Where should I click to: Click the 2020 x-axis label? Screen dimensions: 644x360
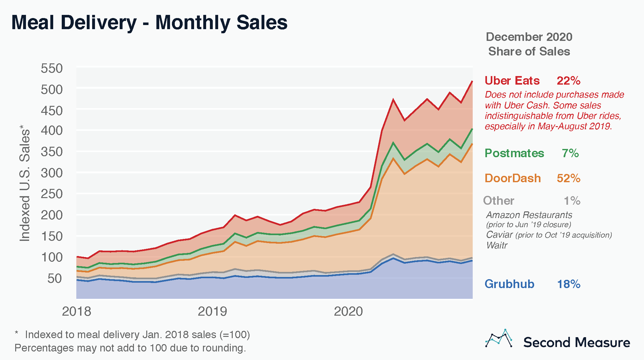click(348, 312)
